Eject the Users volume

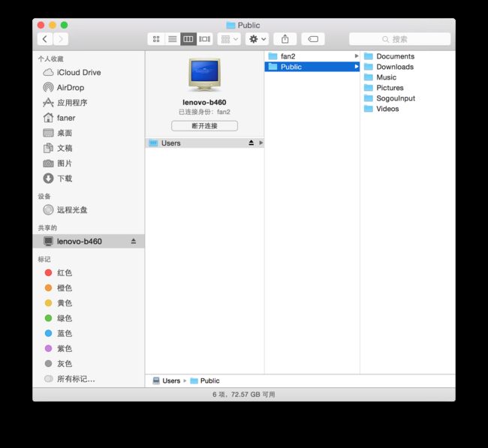[x=252, y=143]
